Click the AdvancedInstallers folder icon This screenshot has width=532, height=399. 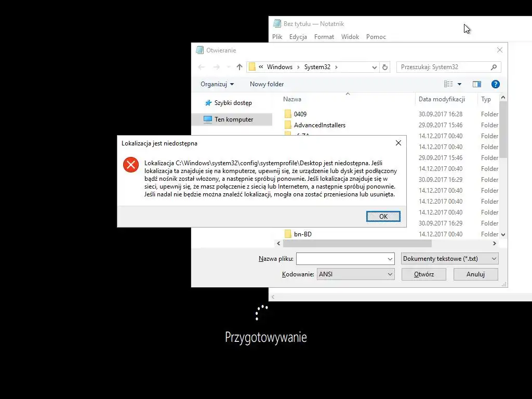[x=288, y=125]
